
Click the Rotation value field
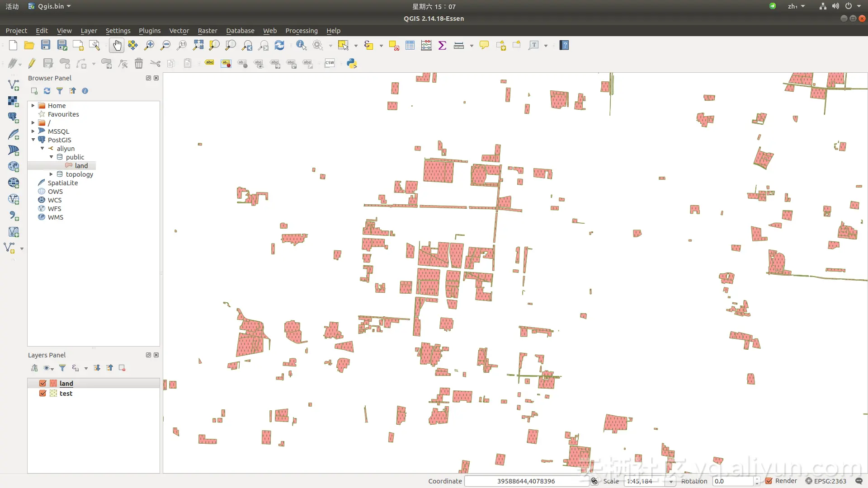click(x=732, y=481)
